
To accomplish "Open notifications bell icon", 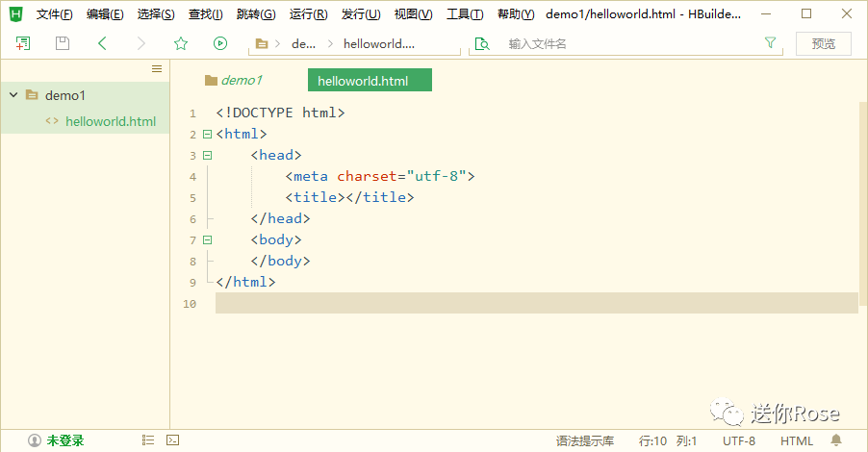I will point(836,439).
